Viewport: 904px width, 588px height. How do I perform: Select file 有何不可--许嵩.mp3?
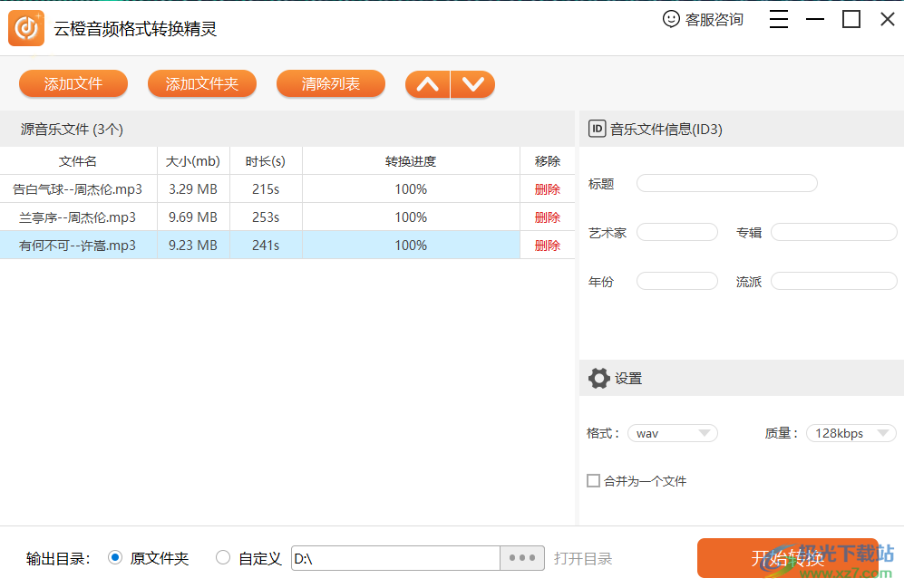tap(77, 246)
